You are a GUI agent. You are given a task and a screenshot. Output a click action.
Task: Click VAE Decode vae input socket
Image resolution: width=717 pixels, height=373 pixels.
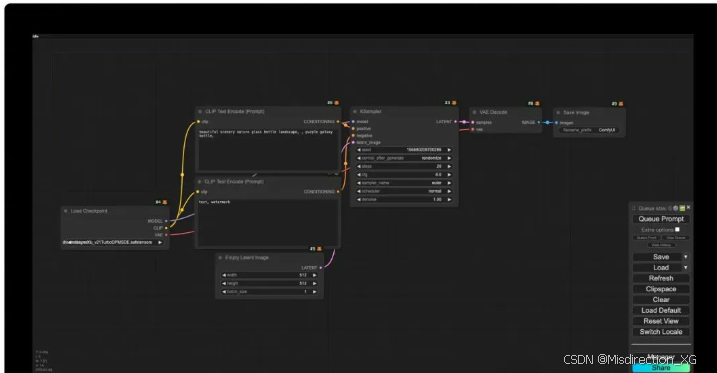click(x=473, y=129)
